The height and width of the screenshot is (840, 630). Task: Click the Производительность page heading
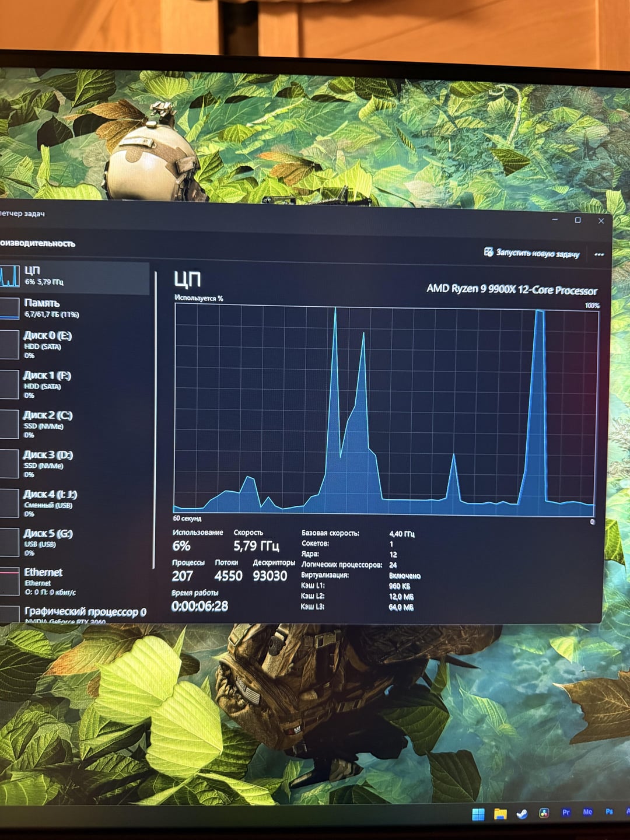pos(37,243)
